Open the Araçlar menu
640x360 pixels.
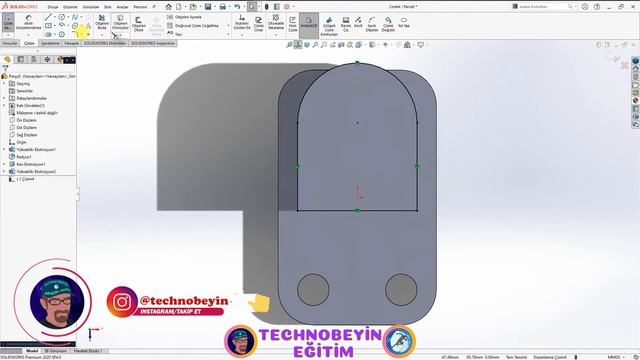click(x=122, y=7)
